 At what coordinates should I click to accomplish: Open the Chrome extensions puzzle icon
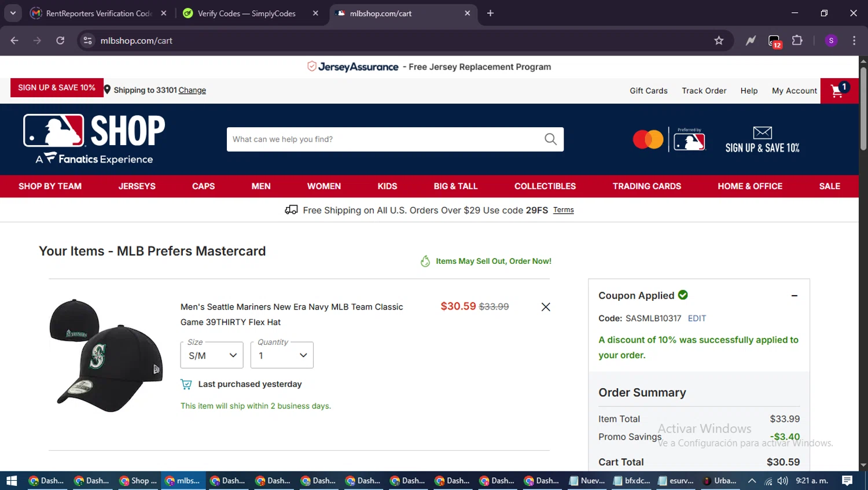[797, 40]
